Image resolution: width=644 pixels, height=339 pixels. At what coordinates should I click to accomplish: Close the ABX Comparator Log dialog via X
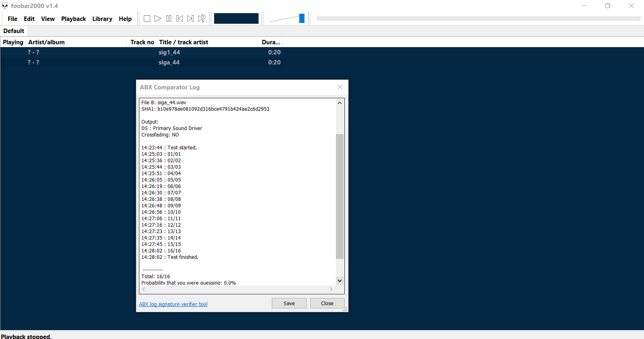[x=340, y=87]
